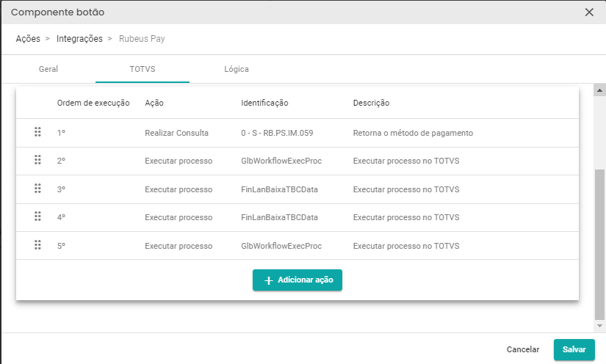Click the 5º order number
This screenshot has width=606, height=364.
pyautogui.click(x=61, y=246)
